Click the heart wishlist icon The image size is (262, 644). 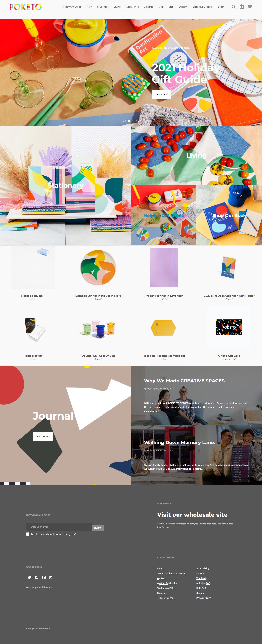(x=250, y=7)
